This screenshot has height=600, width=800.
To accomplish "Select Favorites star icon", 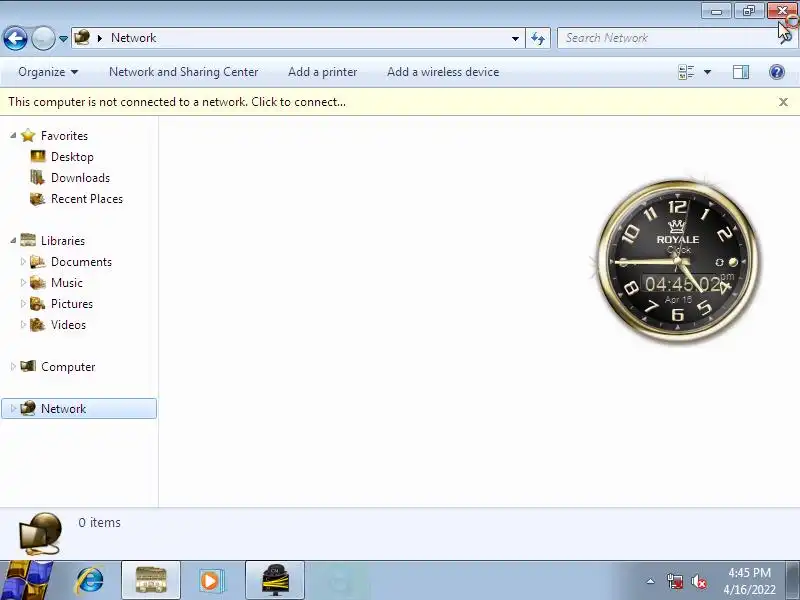I will click(x=28, y=135).
